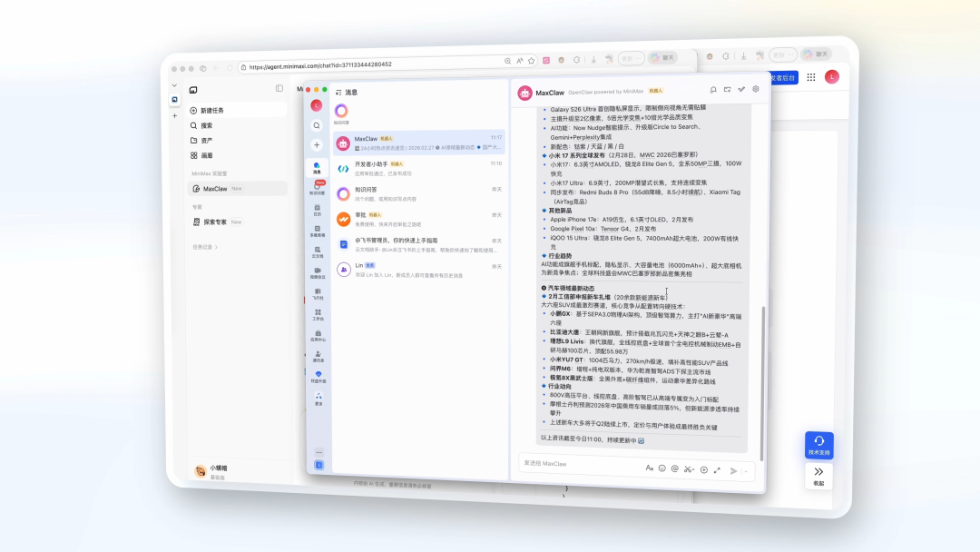This screenshot has width=980, height=552.
Task: Open 消息 tab in Feishu sidebar
Action: [x=317, y=168]
